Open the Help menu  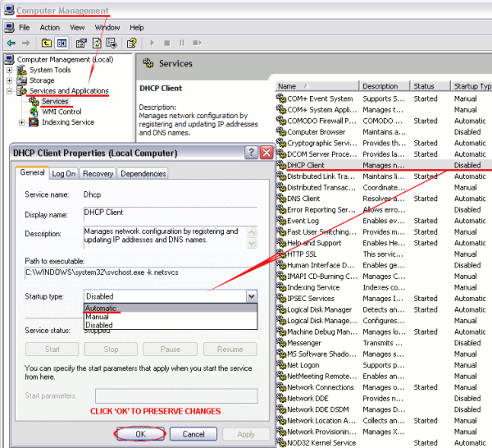tap(136, 28)
